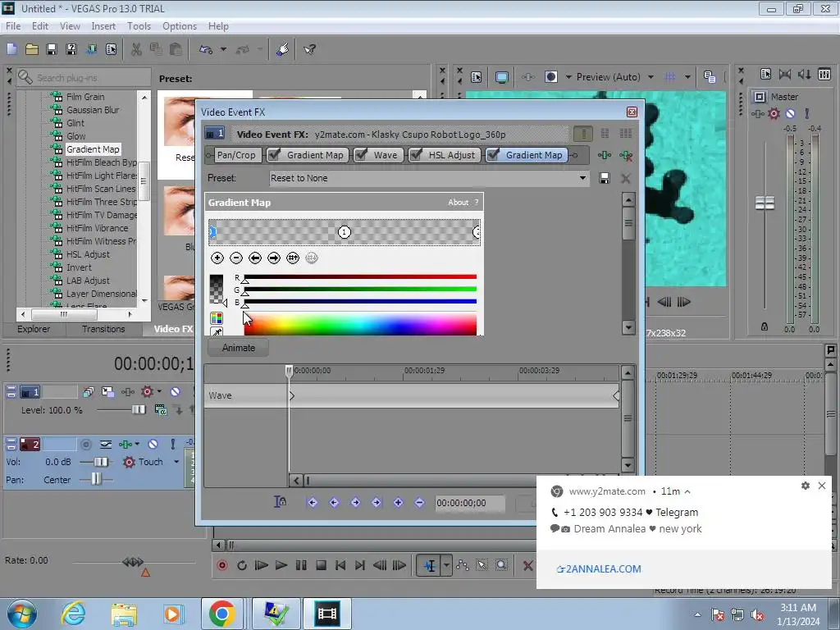Click the New project icon in toolbar

click(11, 49)
